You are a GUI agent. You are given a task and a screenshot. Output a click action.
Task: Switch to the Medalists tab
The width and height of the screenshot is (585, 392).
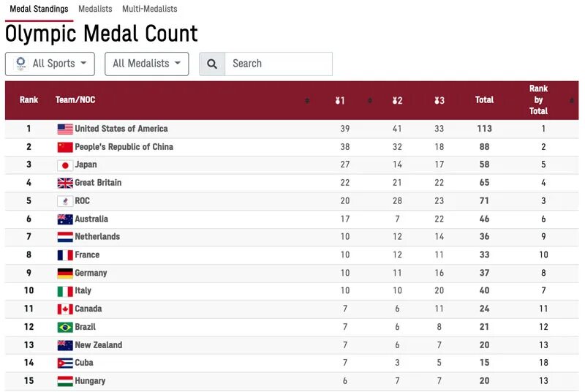[x=95, y=10]
